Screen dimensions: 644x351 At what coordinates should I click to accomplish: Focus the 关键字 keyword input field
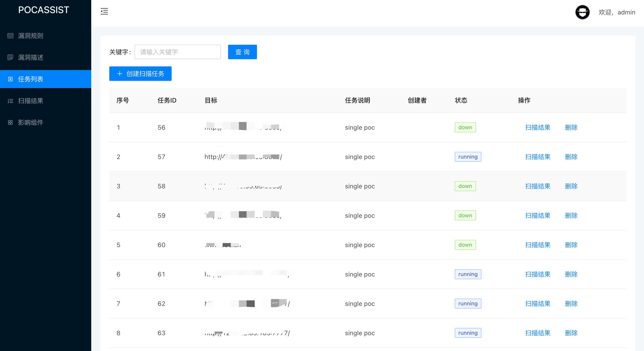point(177,52)
